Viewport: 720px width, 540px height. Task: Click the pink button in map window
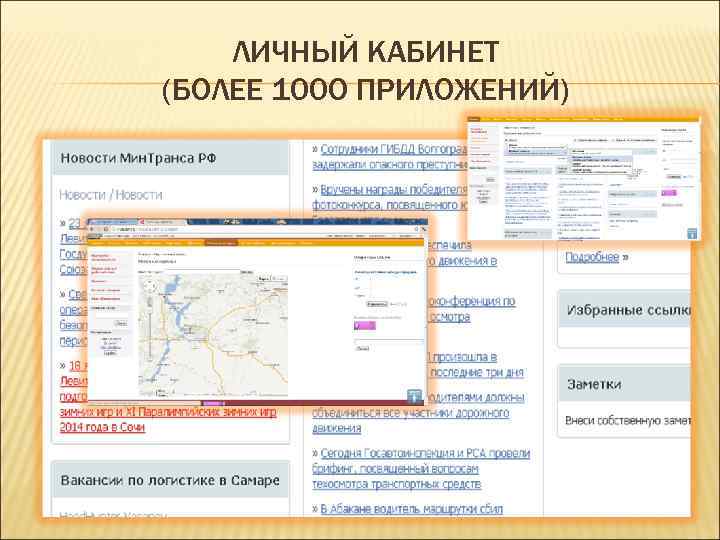pos(365,326)
